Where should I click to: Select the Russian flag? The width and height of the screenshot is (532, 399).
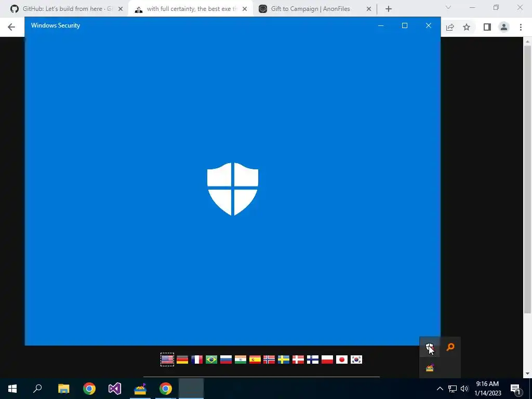tap(226, 360)
